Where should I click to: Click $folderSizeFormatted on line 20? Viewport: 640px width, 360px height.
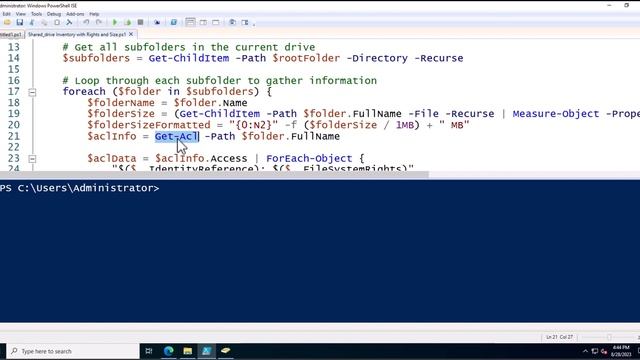pos(149,125)
